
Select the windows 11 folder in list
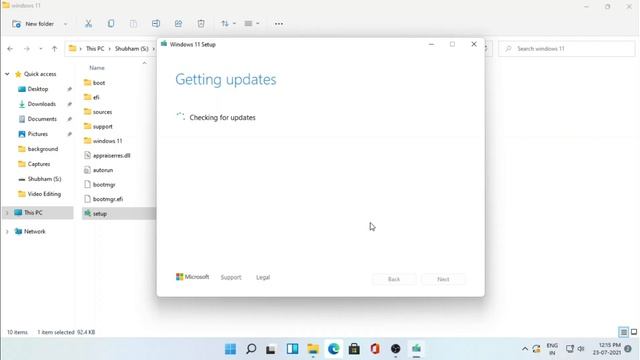pos(107,141)
